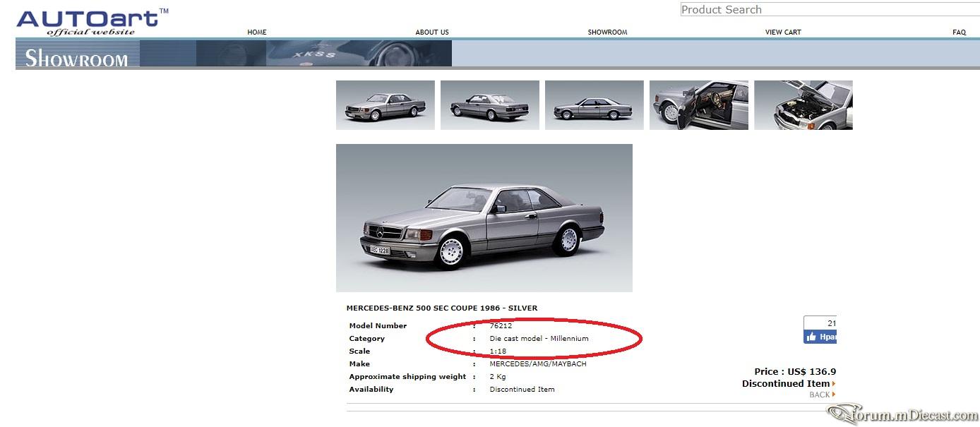980x427 pixels.
Task: Click the large Mercedes 500 SEC image
Action: coord(484,218)
